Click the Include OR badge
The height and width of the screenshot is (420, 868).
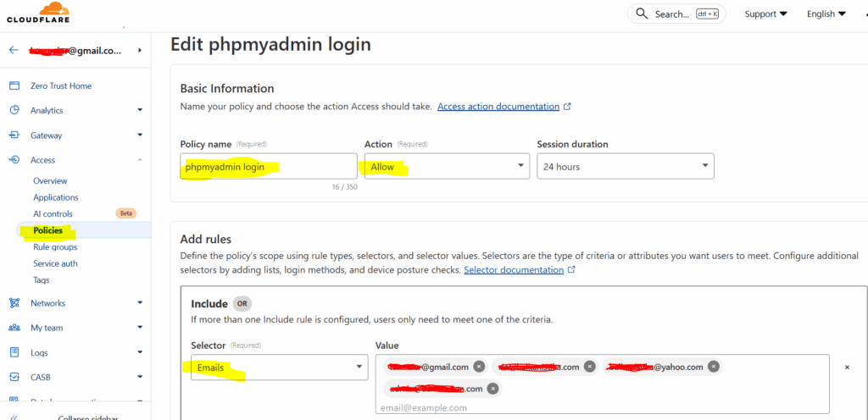pyautogui.click(x=242, y=303)
